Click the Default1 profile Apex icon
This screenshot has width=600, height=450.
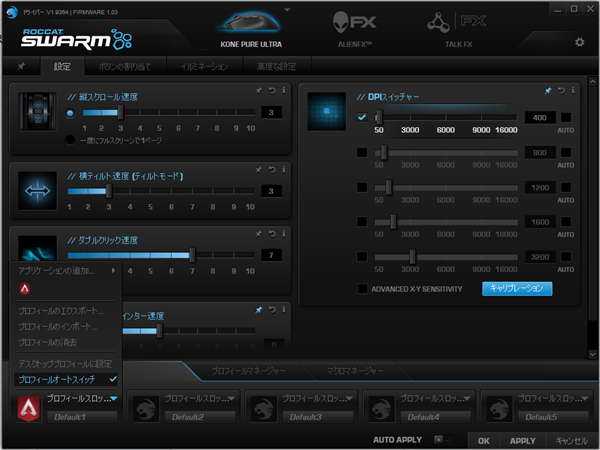point(29,408)
